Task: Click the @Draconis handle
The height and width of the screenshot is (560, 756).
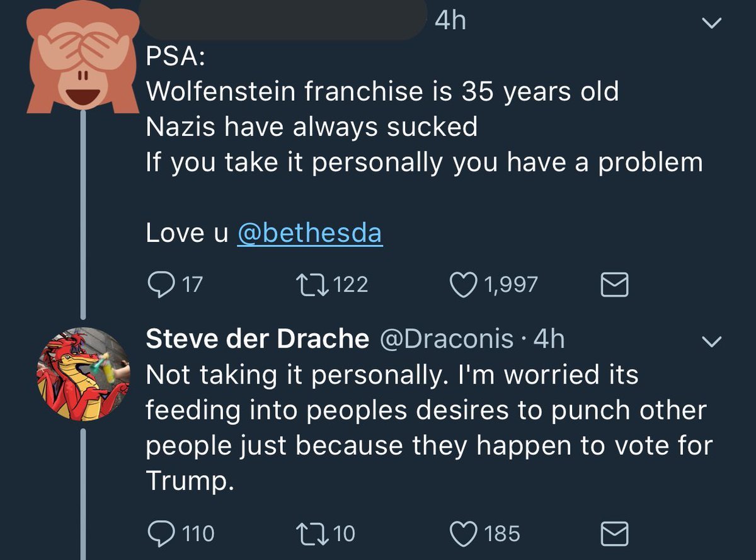Action: pyautogui.click(x=447, y=340)
